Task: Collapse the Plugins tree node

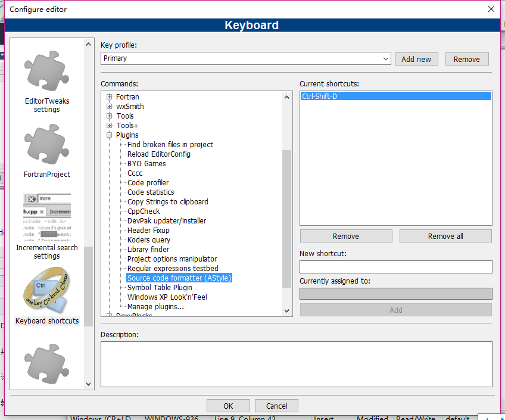Action: (110, 135)
